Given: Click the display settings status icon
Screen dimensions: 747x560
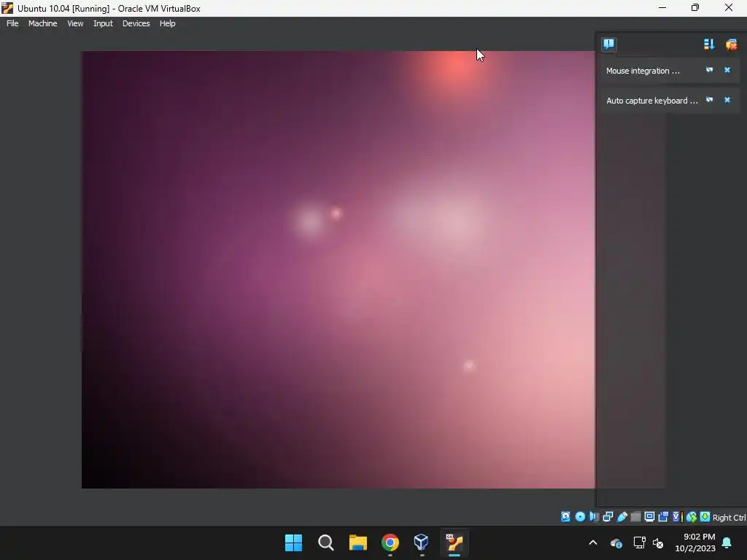Looking at the screenshot, I should point(649,517).
